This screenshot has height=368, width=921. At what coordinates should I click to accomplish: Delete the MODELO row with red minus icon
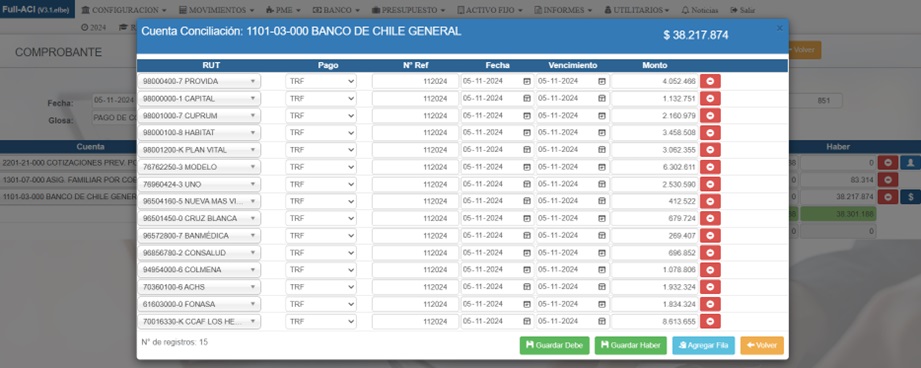pos(710,167)
